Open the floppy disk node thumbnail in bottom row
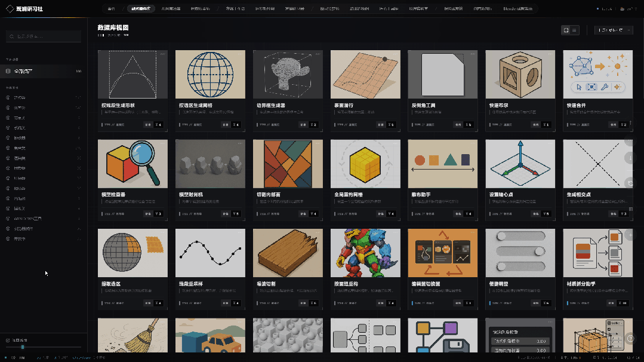Viewport: 644px width, 362px height. [443, 335]
